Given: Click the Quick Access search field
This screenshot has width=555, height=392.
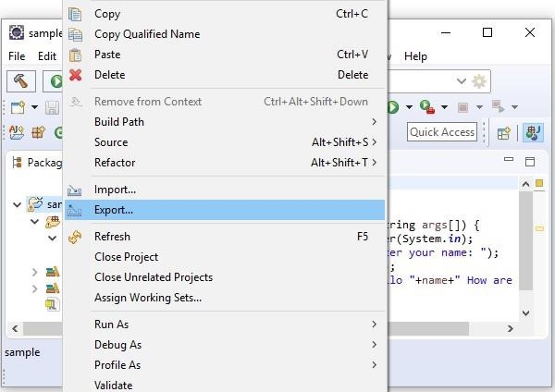Looking at the screenshot, I should pos(442,132).
